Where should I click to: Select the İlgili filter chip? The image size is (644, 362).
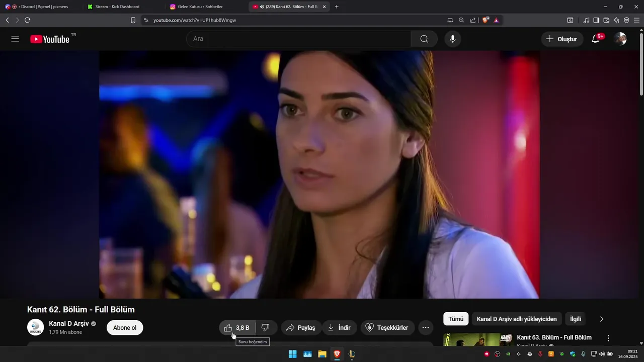coord(576,319)
